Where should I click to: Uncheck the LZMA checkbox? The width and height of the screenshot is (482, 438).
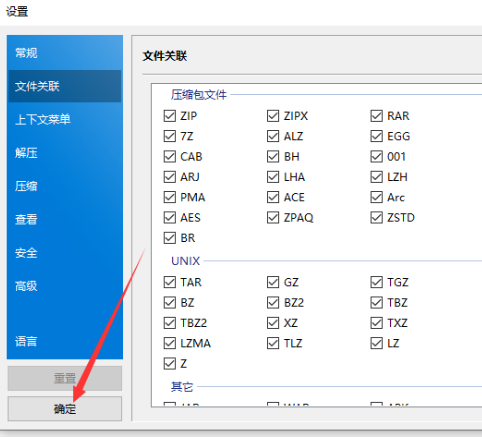(x=170, y=343)
